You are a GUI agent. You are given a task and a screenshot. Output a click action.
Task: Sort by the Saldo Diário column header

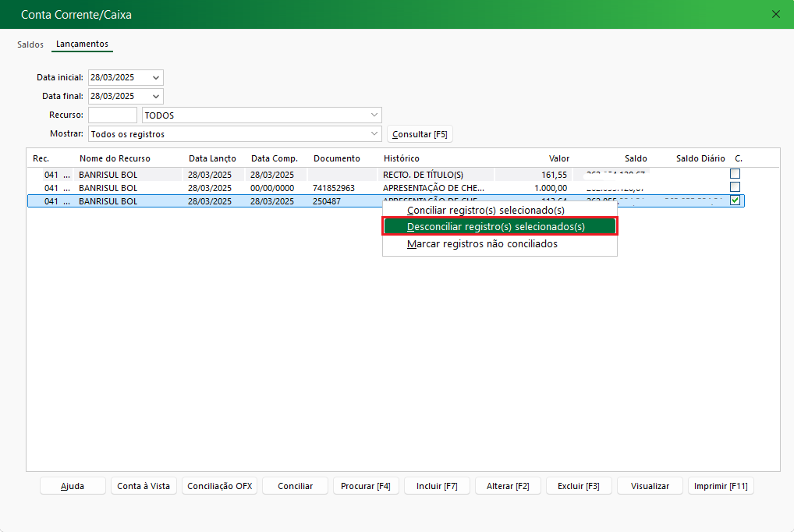pos(700,158)
